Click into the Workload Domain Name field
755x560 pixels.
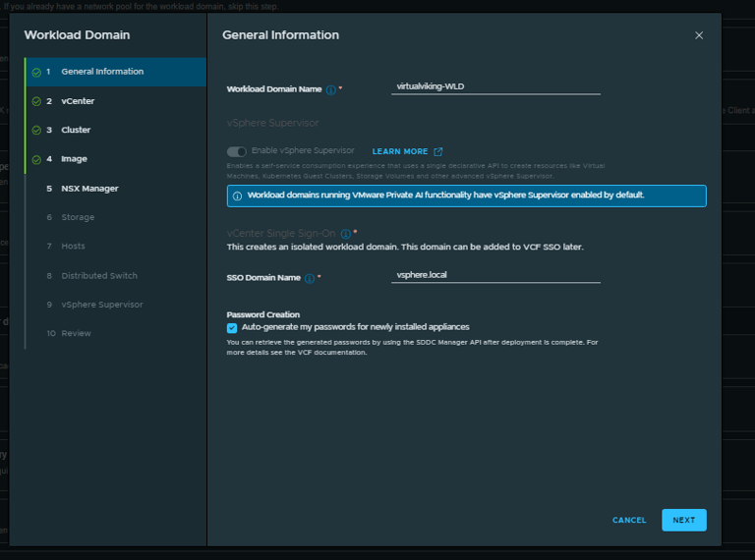pos(494,86)
